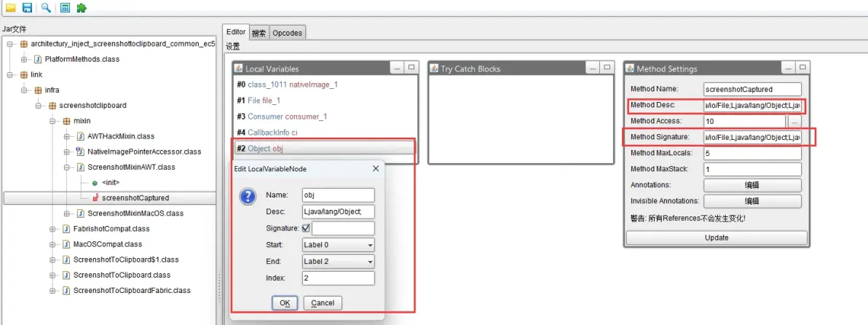The width and height of the screenshot is (868, 325).
Task: Focus the Method Desc field
Action: pos(752,105)
